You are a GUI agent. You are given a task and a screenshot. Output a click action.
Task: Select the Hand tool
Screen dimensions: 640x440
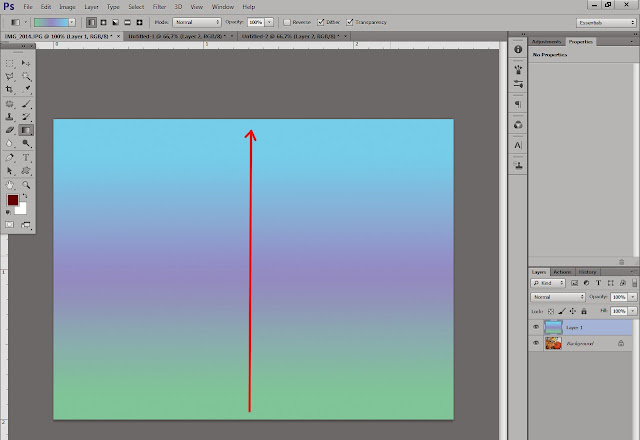coord(9,185)
